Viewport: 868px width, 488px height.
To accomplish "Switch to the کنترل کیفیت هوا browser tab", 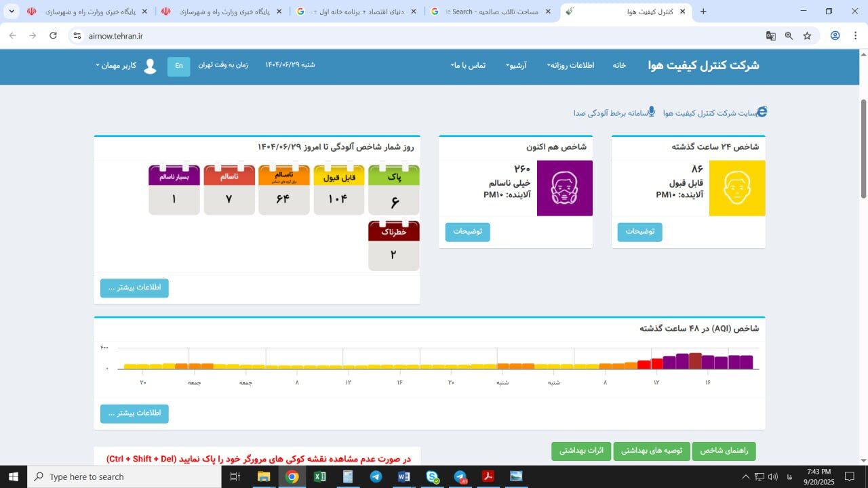I will click(x=627, y=12).
